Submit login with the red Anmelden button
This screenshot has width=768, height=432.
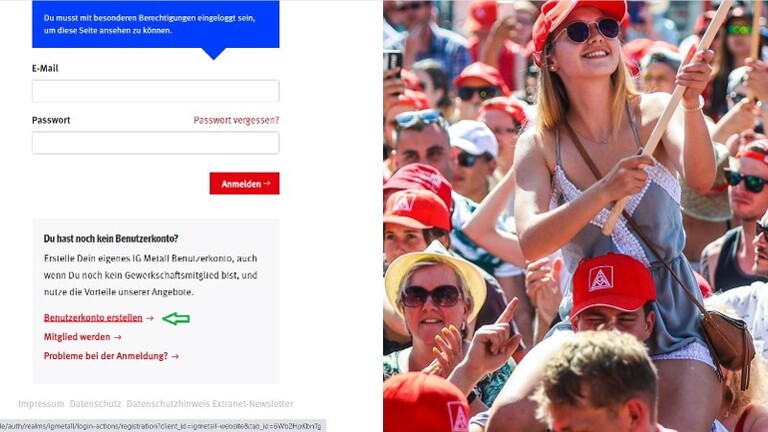pos(244,183)
